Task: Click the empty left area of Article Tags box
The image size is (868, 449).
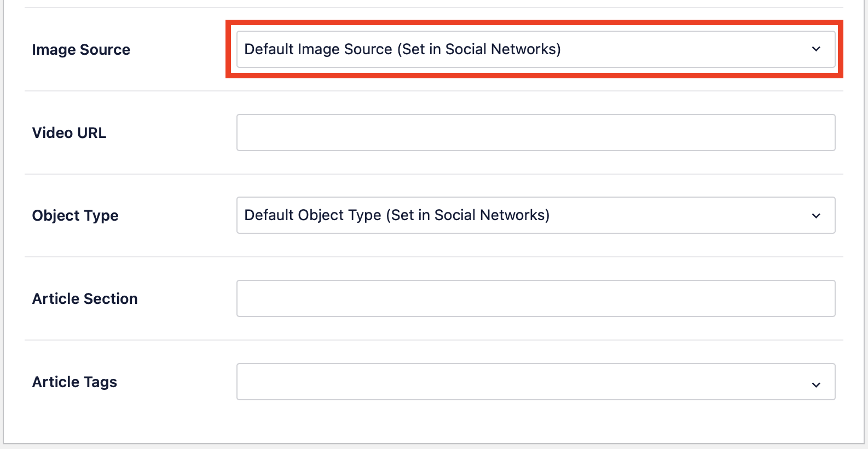Action: 383,382
